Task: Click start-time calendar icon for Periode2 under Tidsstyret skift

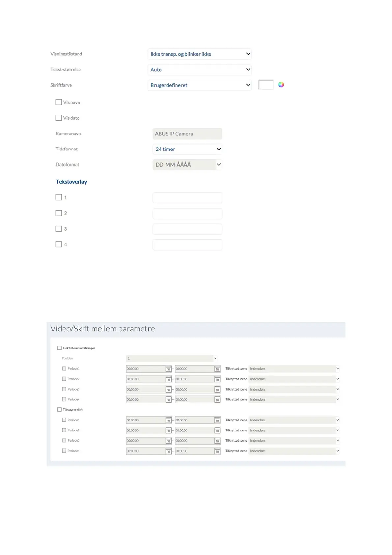Action: [x=168, y=430]
